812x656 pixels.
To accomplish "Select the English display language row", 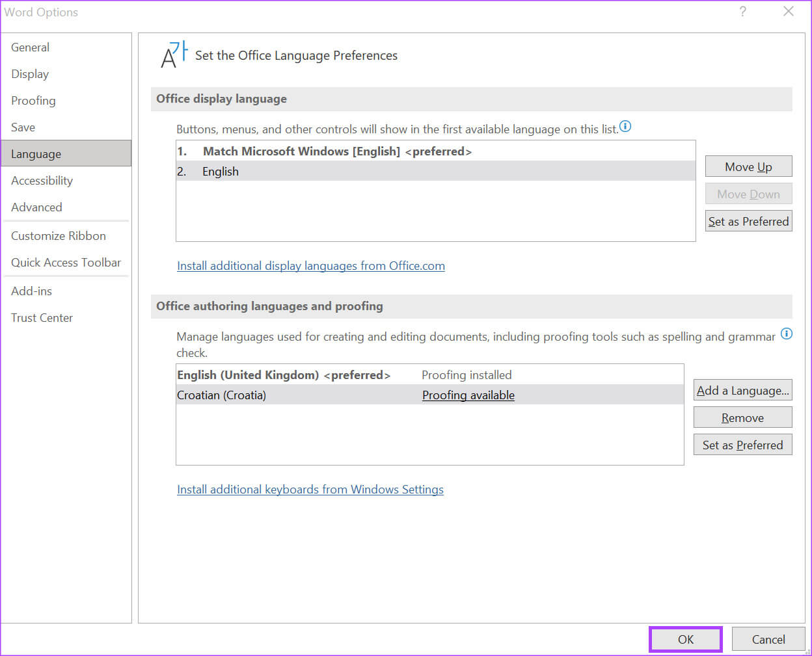I will tap(436, 171).
